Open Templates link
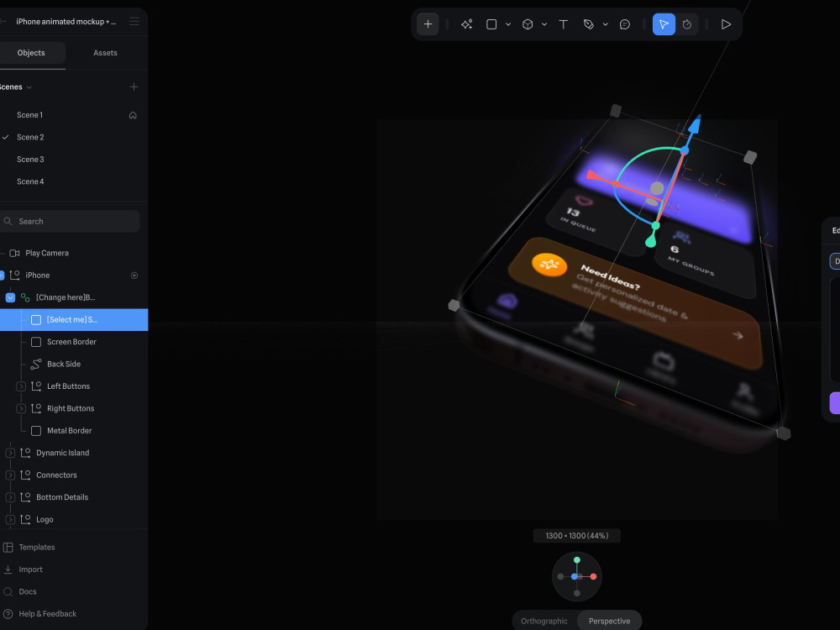 pos(37,547)
